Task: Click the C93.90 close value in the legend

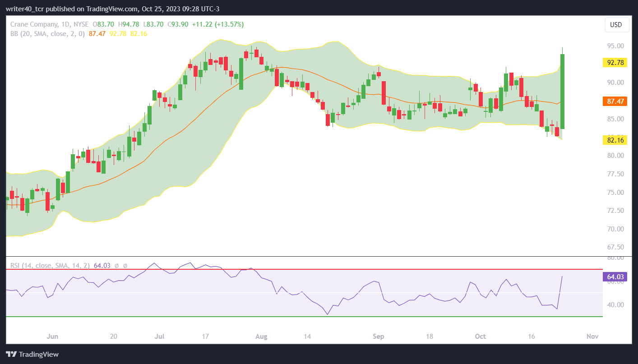Action: (x=178, y=24)
